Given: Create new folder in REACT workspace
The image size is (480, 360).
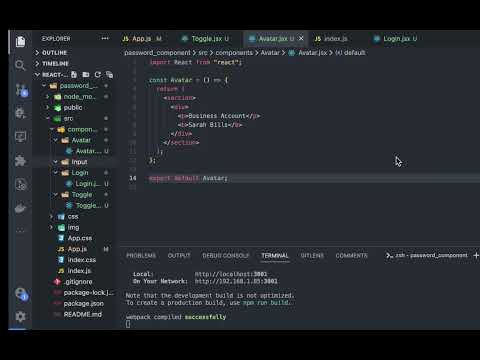Looking at the screenshot, I should point(86,75).
